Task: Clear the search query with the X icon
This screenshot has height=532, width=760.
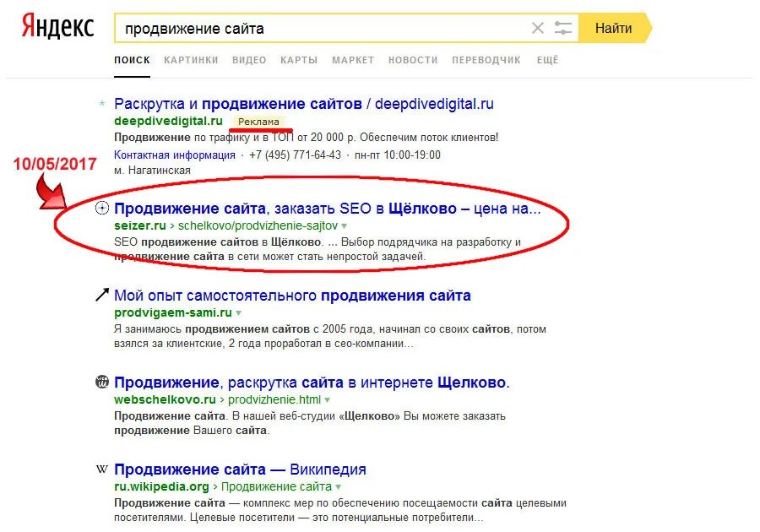Action: point(537,28)
